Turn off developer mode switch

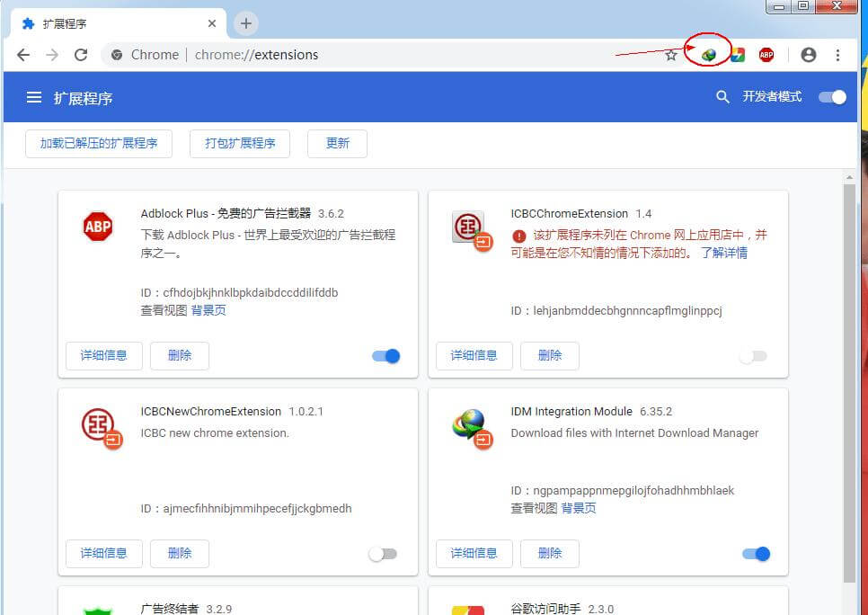pyautogui.click(x=832, y=97)
